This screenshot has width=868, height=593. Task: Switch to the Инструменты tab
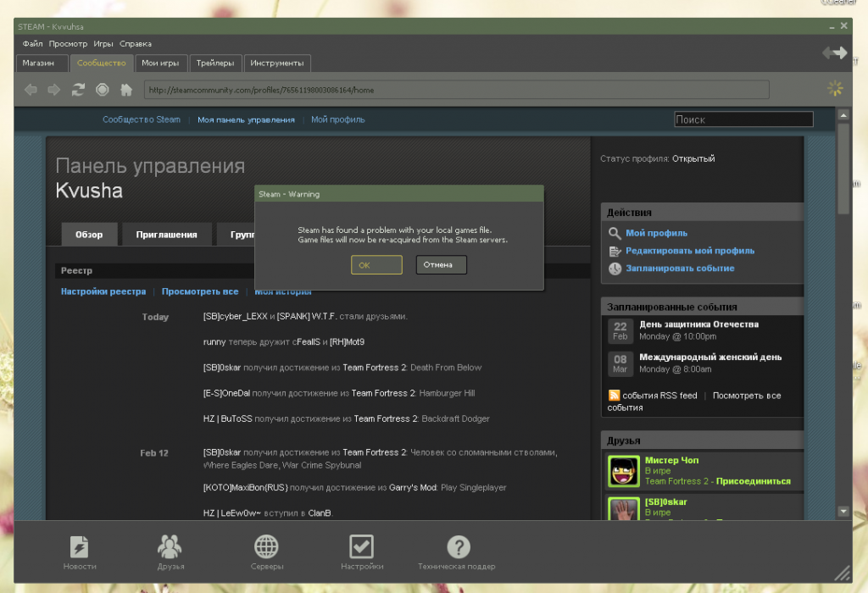click(x=277, y=63)
